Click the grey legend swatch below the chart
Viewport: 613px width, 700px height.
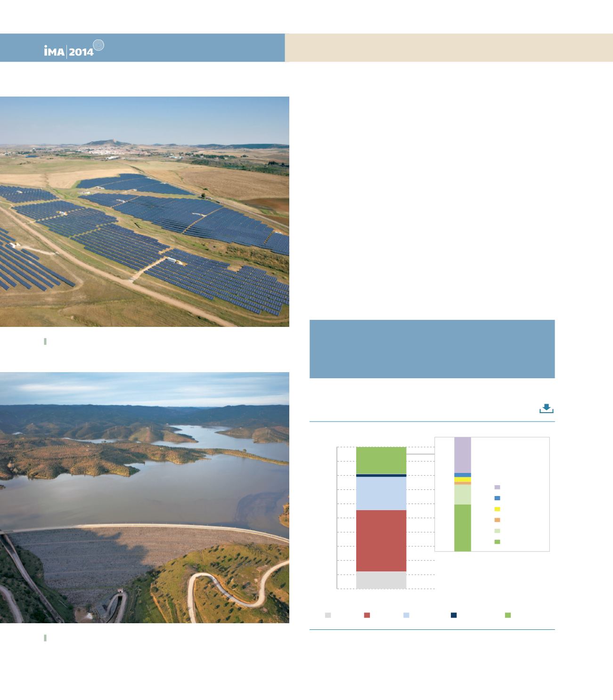tap(328, 615)
